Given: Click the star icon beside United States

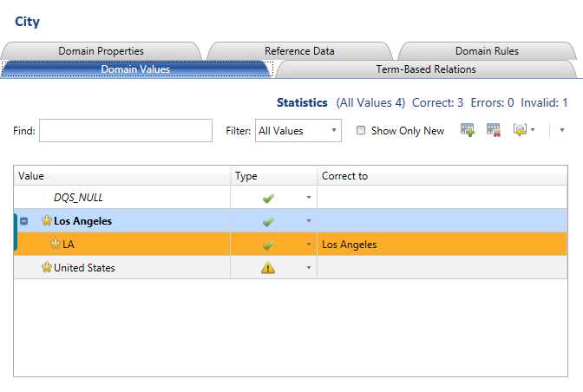Looking at the screenshot, I should click(47, 268).
